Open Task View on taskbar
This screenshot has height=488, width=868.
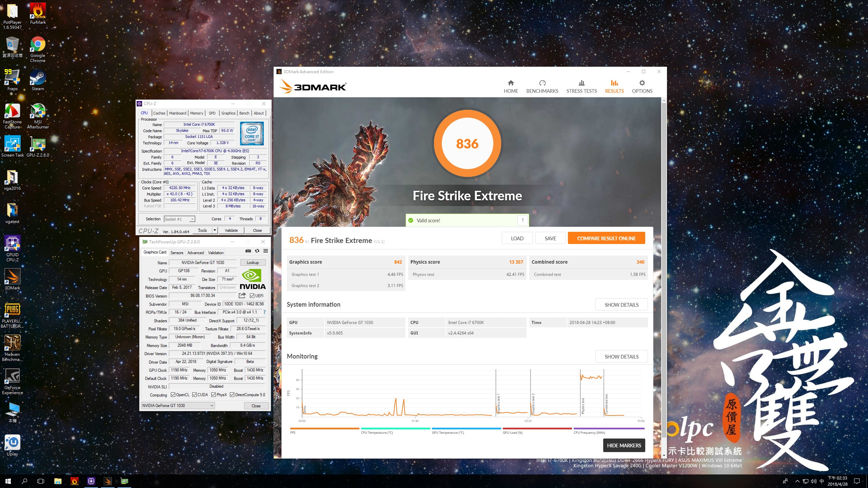(x=41, y=481)
